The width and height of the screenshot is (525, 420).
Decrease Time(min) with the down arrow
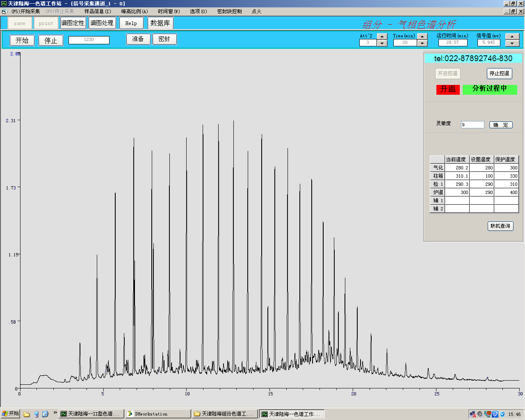pyautogui.click(x=422, y=43)
